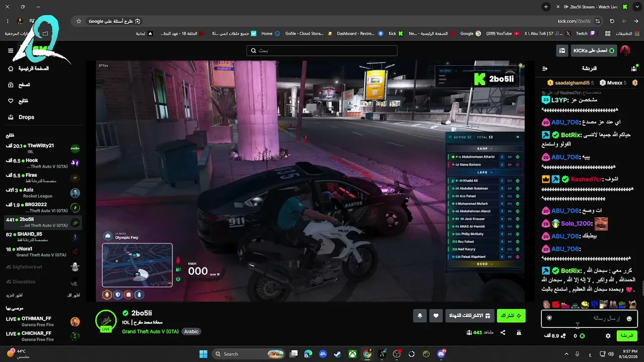Share the stream via share icon
This screenshot has height=362, width=644.
pyautogui.click(x=503, y=332)
